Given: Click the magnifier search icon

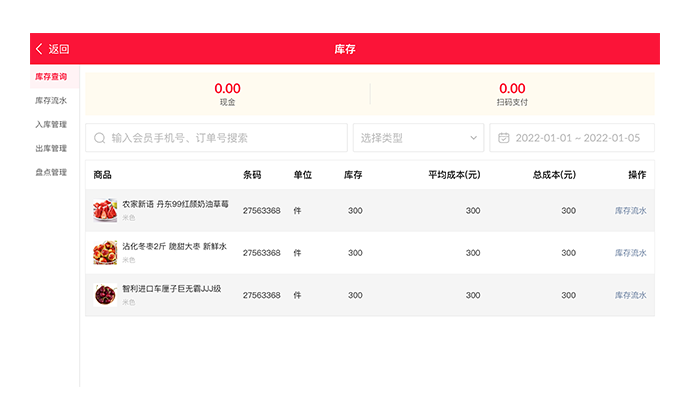Looking at the screenshot, I should 100,138.
